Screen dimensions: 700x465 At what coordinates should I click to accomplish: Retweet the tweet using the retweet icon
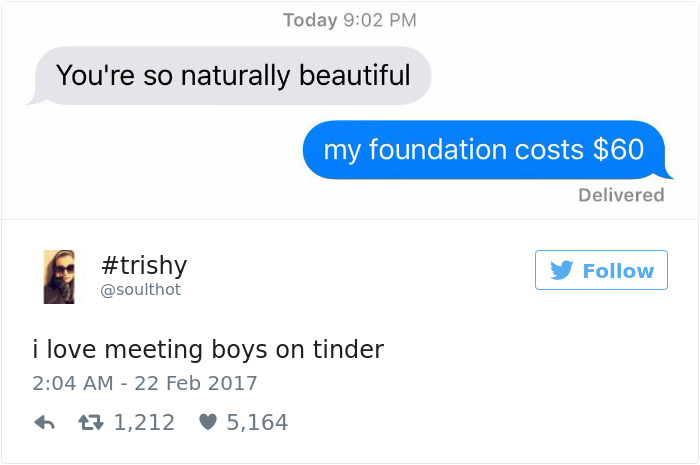coord(91,423)
